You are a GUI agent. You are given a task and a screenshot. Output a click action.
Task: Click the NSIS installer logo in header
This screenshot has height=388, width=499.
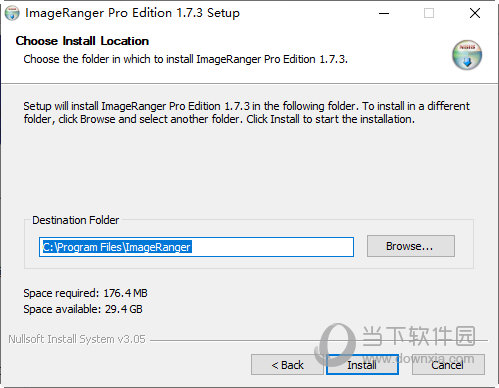(x=467, y=55)
